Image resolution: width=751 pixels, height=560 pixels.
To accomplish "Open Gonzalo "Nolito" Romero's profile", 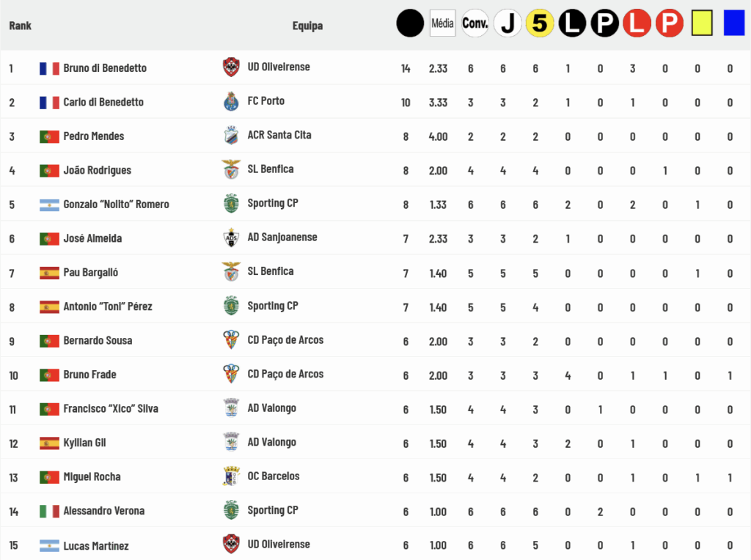I will coord(117,205).
